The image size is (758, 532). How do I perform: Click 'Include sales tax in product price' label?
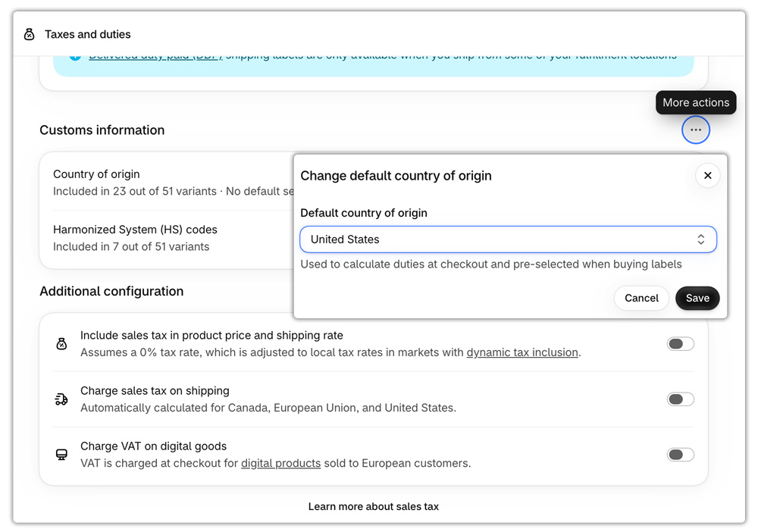211,335
